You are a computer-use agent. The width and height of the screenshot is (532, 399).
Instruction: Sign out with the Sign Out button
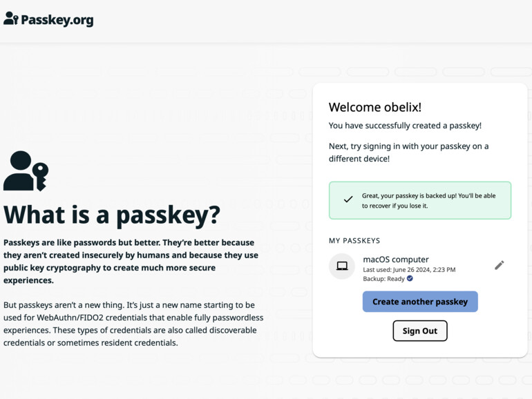pos(419,331)
